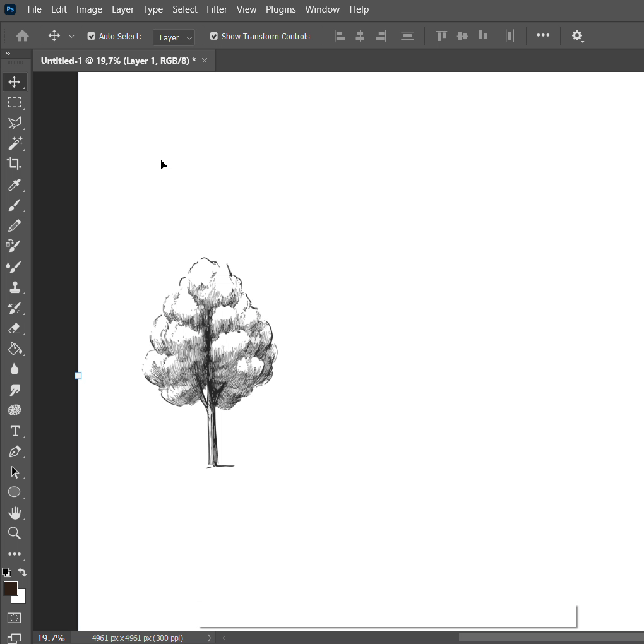The height and width of the screenshot is (644, 644).
Task: Open the Layer auto-select dropdown
Action: (x=174, y=37)
